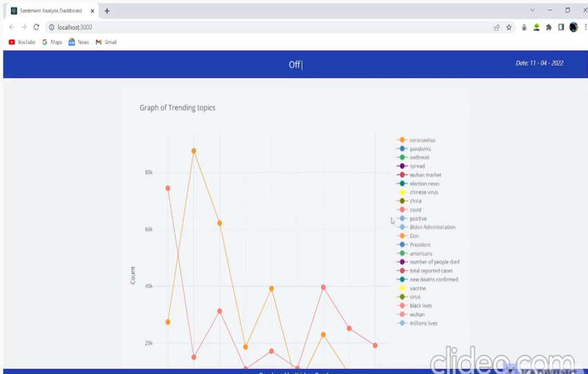This screenshot has height=374, width=588.
Task: Open the Extensions puzzle-piece menu
Action: tap(549, 27)
